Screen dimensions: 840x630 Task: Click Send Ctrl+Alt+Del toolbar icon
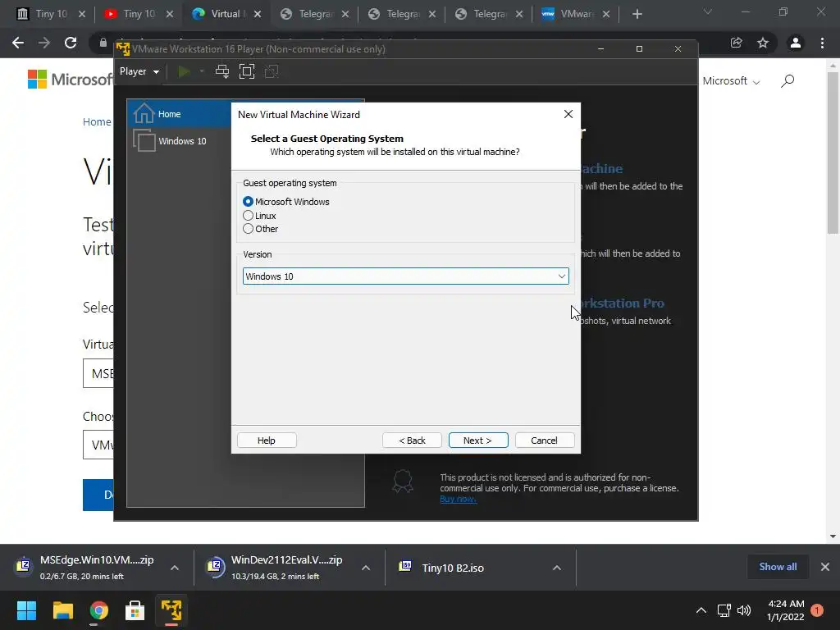[x=222, y=71]
